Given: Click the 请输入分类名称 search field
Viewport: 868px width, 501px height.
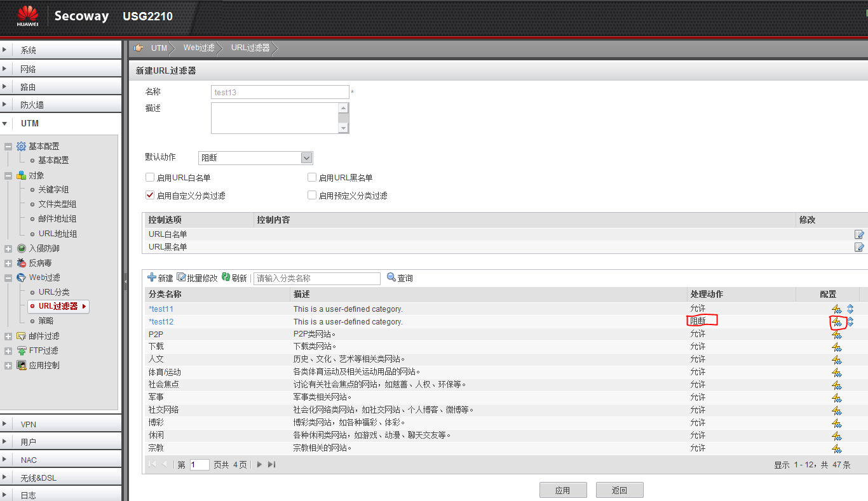Looking at the screenshot, I should 317,278.
